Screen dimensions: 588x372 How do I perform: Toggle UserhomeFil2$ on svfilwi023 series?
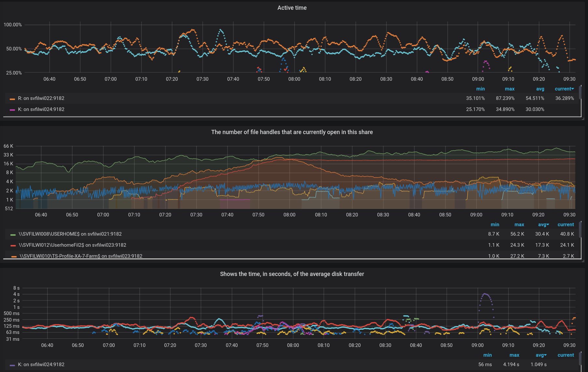click(x=72, y=245)
